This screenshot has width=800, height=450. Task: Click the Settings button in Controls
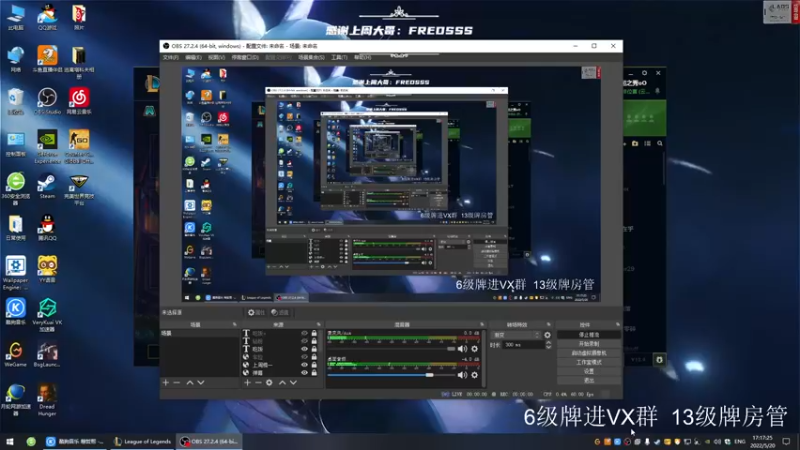pos(589,371)
